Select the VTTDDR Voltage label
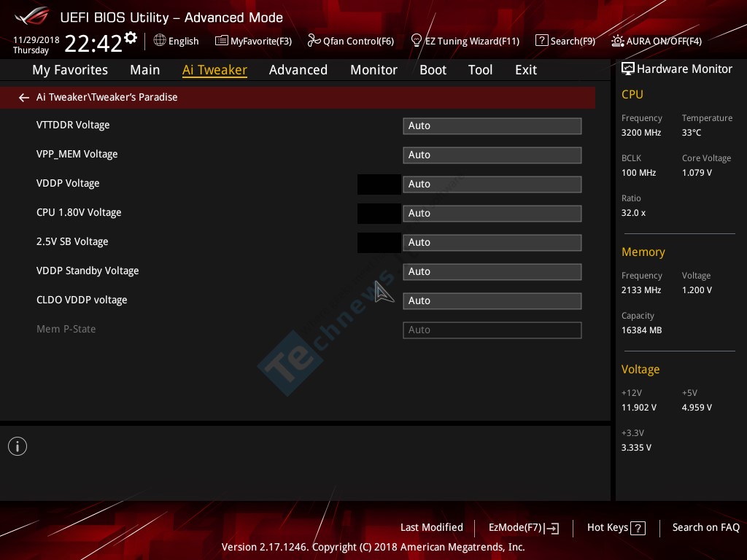This screenshot has width=747, height=560. [x=73, y=125]
